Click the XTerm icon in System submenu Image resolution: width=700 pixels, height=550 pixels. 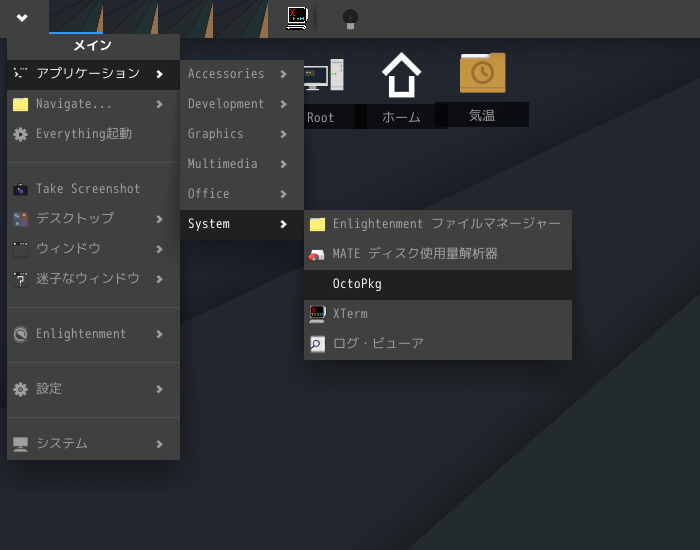317,314
